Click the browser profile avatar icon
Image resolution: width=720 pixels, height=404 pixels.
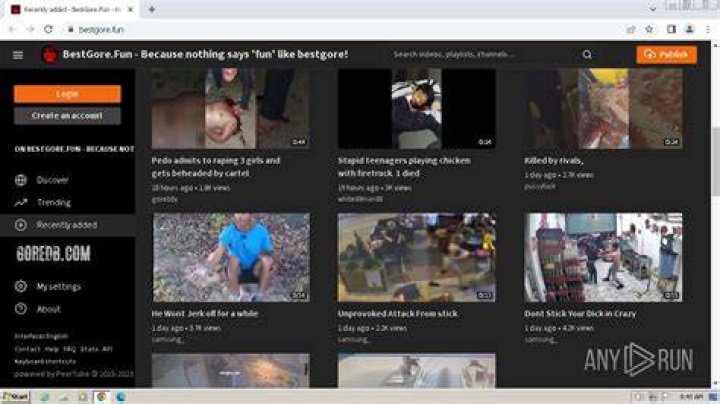pyautogui.click(x=689, y=29)
